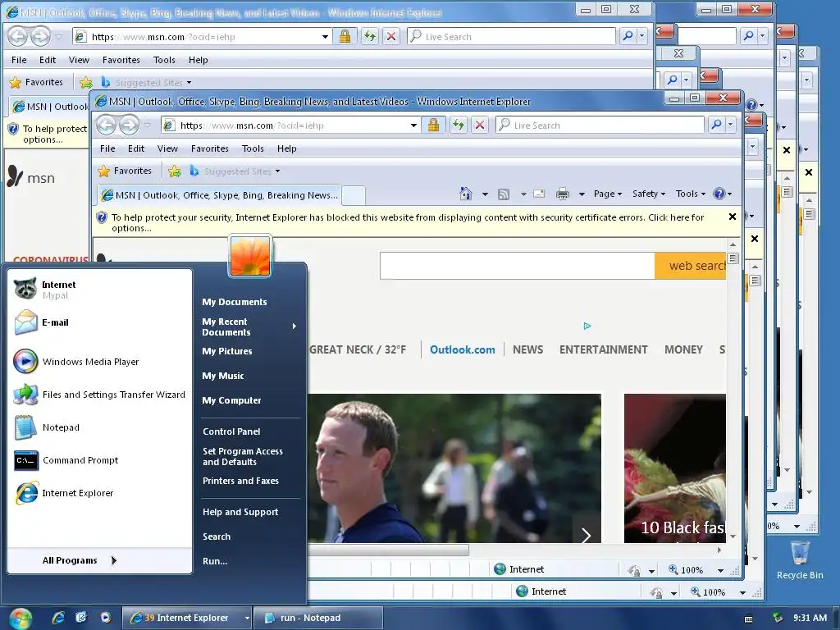Screen dimensions: 840x630
Task: Open zoom level dropdown in front IE status bar
Action: pos(720,571)
